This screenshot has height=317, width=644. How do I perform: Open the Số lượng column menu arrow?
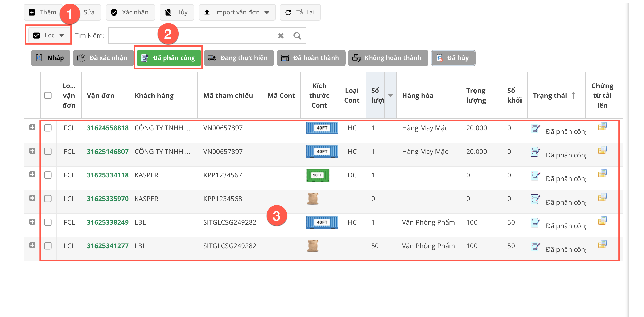[390, 95]
